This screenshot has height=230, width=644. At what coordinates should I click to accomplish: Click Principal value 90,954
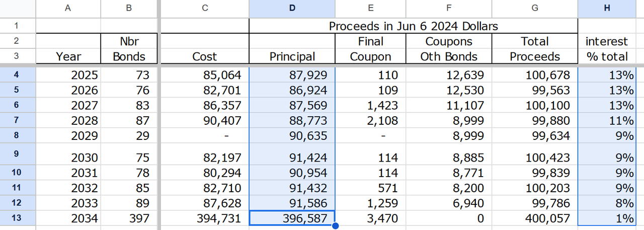(x=292, y=173)
